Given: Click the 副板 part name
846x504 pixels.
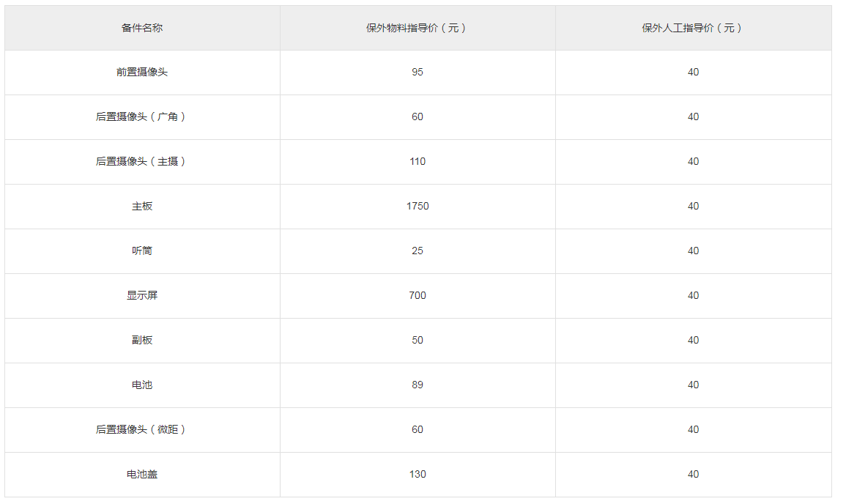Looking at the screenshot, I should tap(142, 341).
